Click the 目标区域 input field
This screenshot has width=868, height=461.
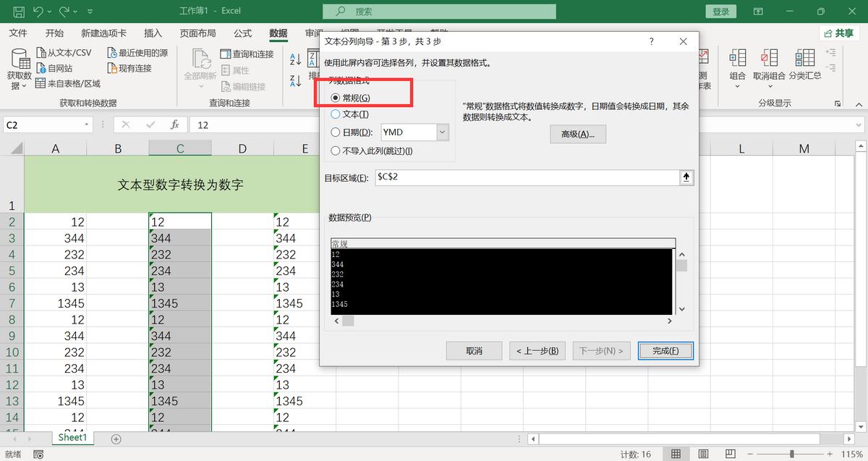point(526,177)
